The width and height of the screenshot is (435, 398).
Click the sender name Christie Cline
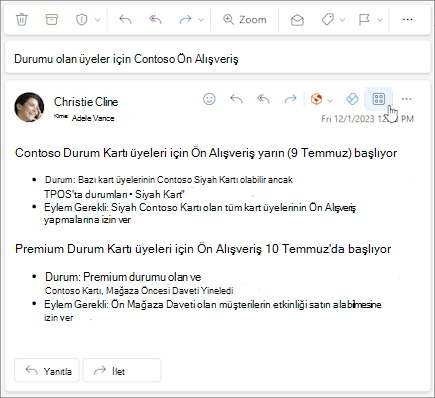pyautogui.click(x=86, y=102)
